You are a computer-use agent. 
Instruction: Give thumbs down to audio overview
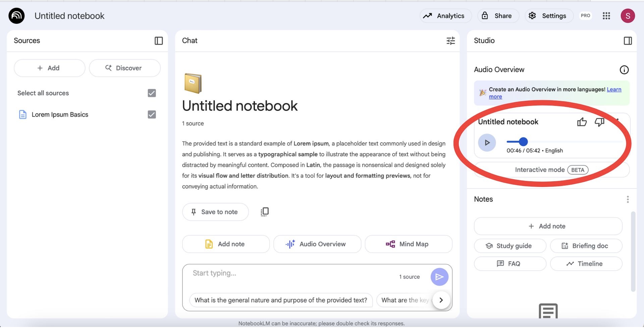(x=599, y=122)
